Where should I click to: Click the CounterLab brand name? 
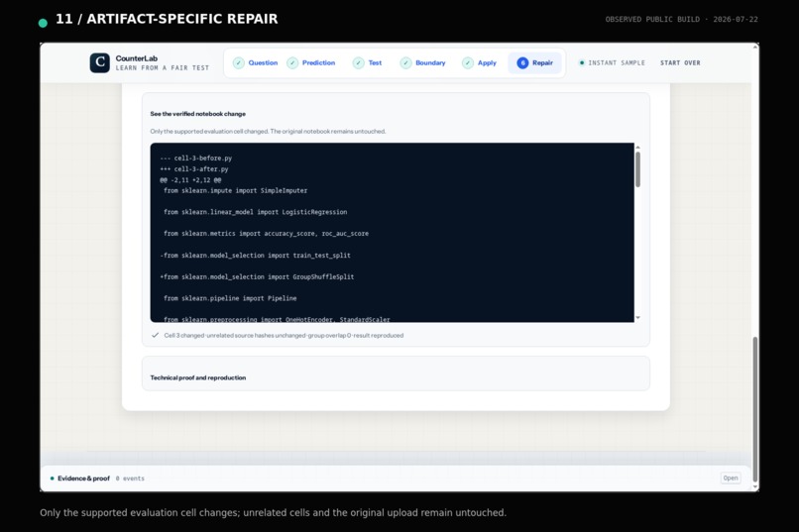pyautogui.click(x=137, y=58)
